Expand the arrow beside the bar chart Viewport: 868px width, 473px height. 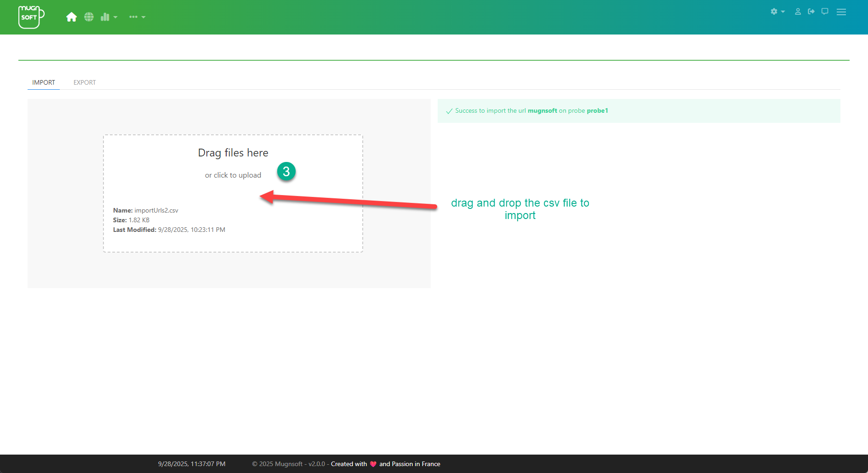[115, 17]
